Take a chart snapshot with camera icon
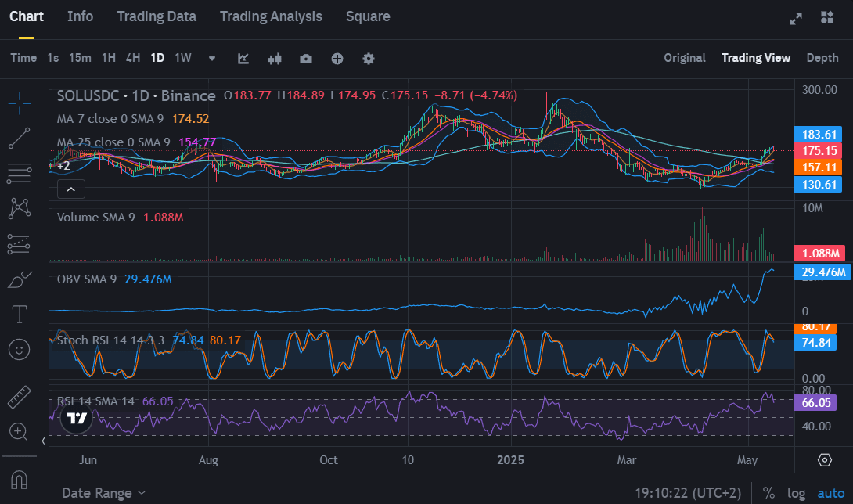The height and width of the screenshot is (504, 853). click(x=305, y=59)
